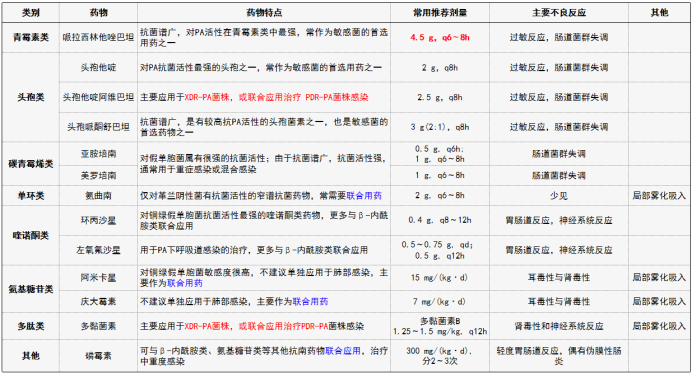692x375 pixels.
Task: Click drug name 阿米卡星
Action: 98,278
